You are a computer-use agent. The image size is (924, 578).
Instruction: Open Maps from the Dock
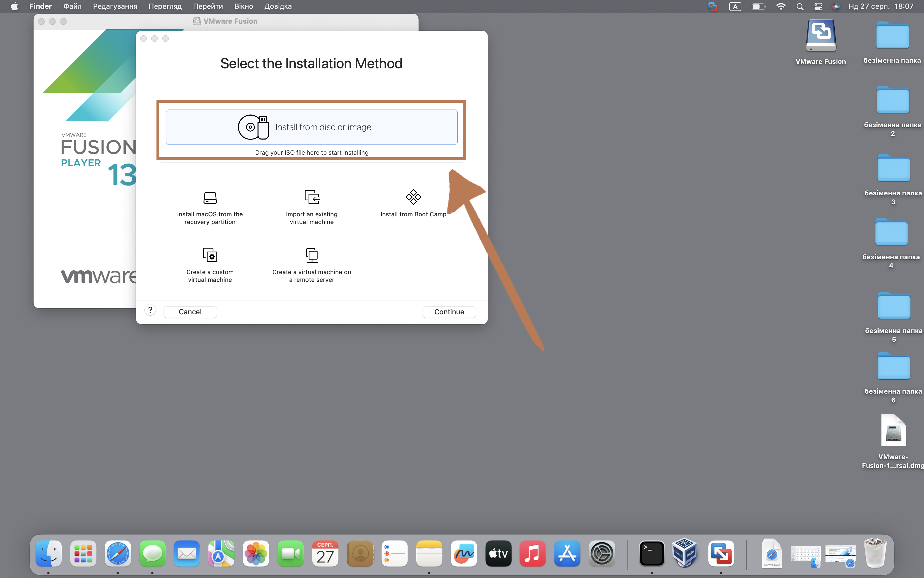[x=221, y=553]
